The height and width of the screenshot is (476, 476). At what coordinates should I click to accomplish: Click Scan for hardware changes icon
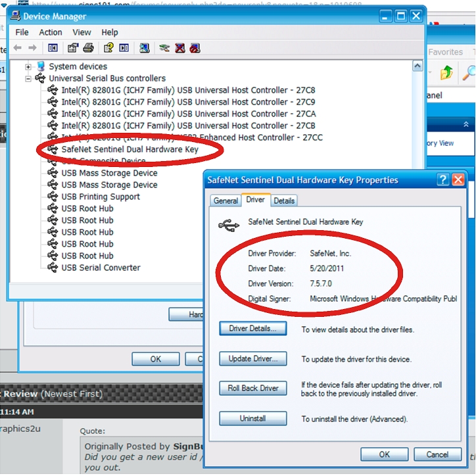(145, 47)
